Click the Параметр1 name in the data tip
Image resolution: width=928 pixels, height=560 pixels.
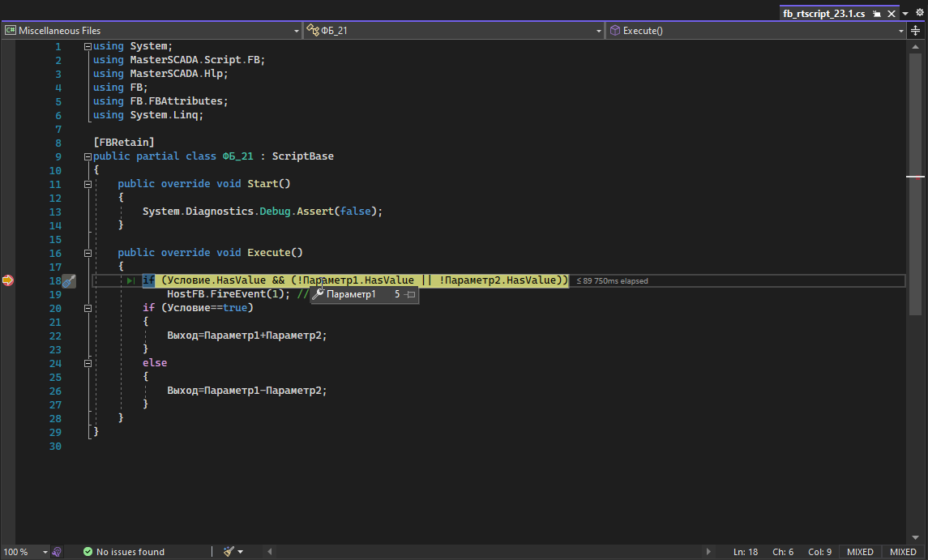click(351, 294)
